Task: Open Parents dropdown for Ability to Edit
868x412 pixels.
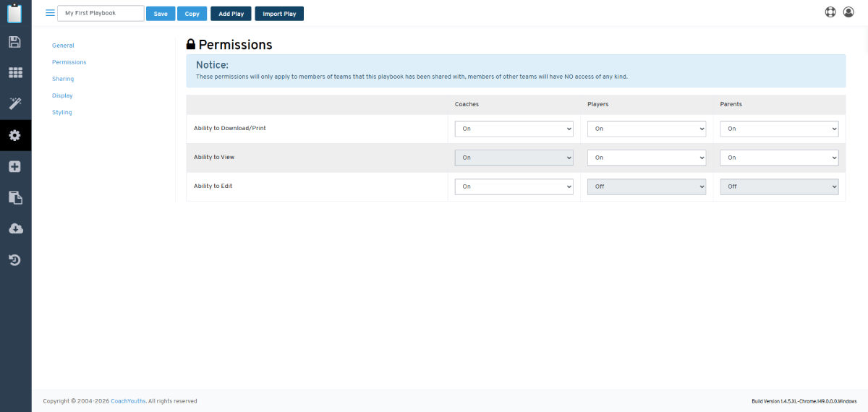Action: [x=779, y=186]
